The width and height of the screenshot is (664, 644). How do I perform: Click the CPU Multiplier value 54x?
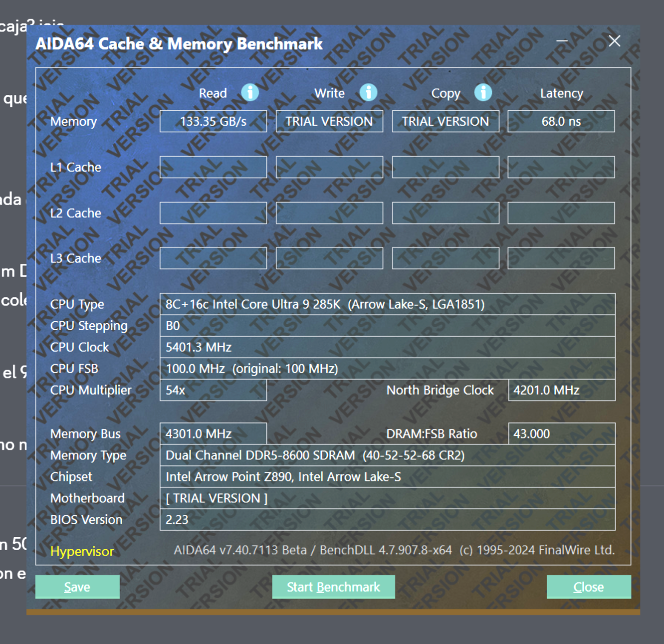coord(213,390)
